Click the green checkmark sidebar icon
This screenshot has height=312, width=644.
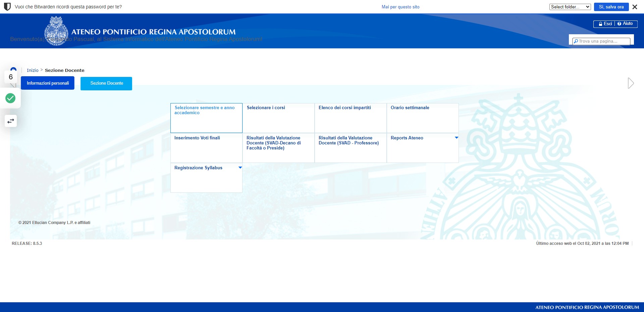coord(10,98)
